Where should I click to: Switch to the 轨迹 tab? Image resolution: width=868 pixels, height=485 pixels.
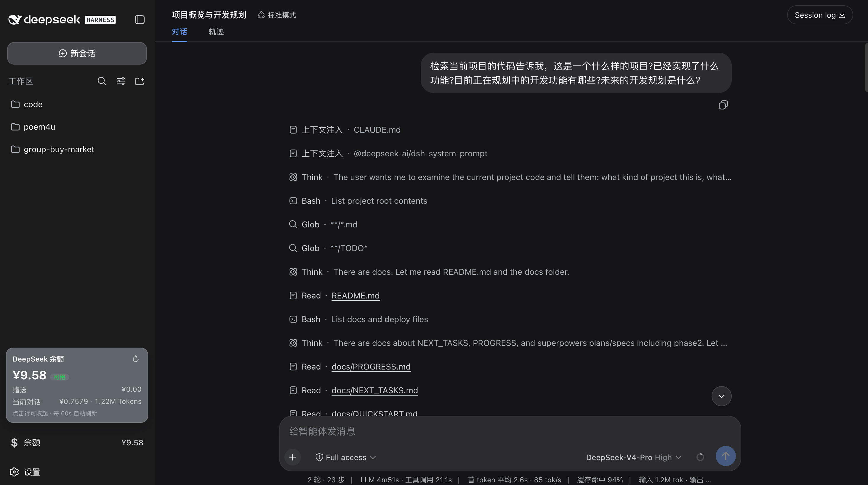click(216, 32)
